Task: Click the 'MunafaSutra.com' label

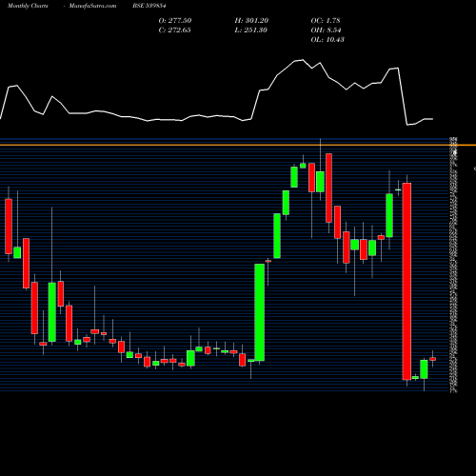Action: coord(92,6)
